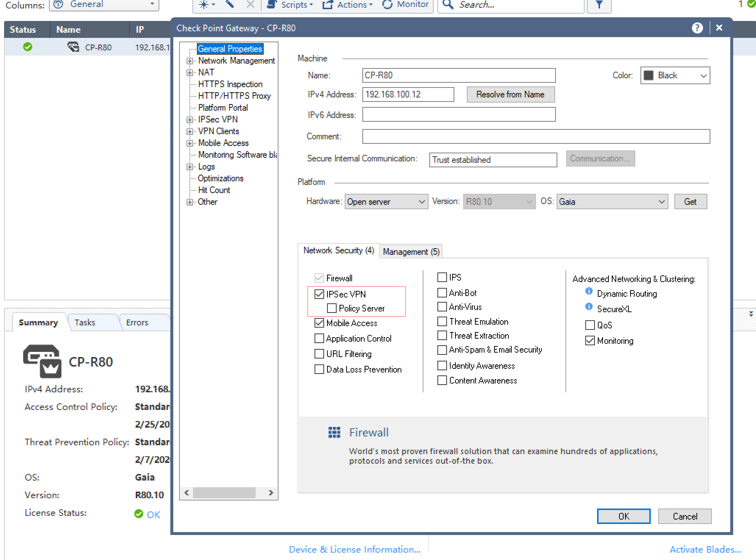The height and width of the screenshot is (560, 756).
Task: Click the SecureXL info icon
Action: [x=589, y=307]
